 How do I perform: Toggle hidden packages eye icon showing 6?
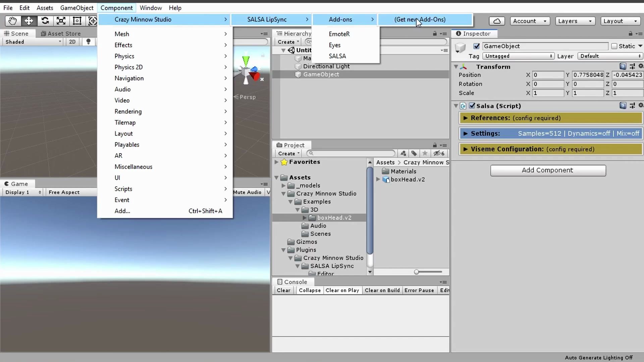[x=439, y=154]
